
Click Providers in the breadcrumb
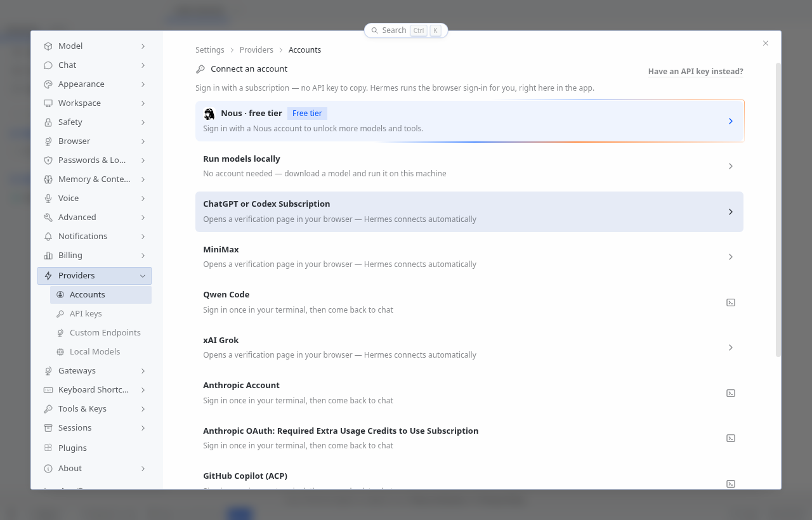click(x=256, y=50)
